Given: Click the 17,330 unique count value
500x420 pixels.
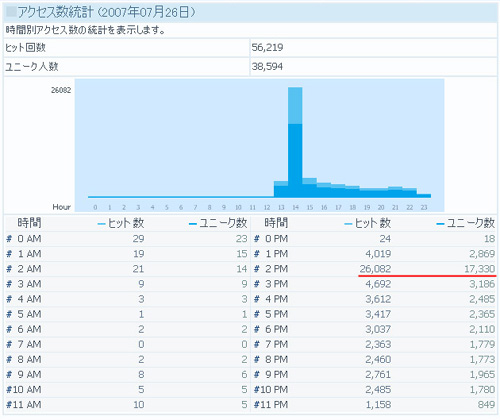Looking at the screenshot, I should tap(480, 269).
